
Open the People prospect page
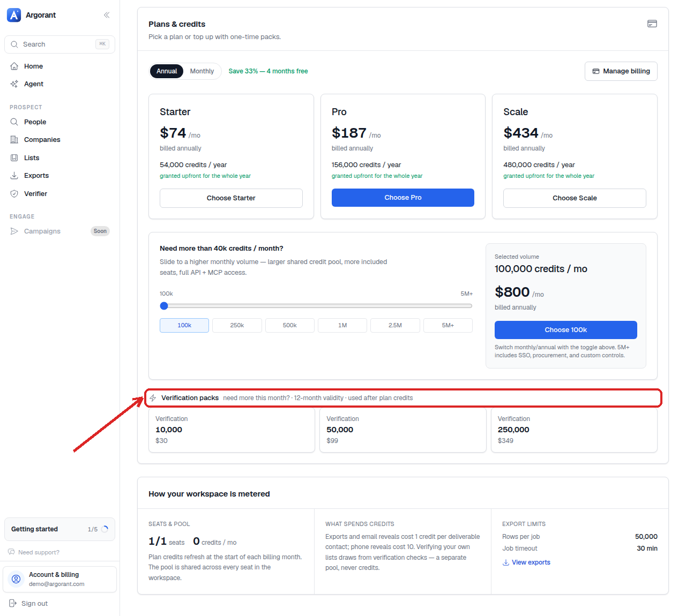coord(59,122)
